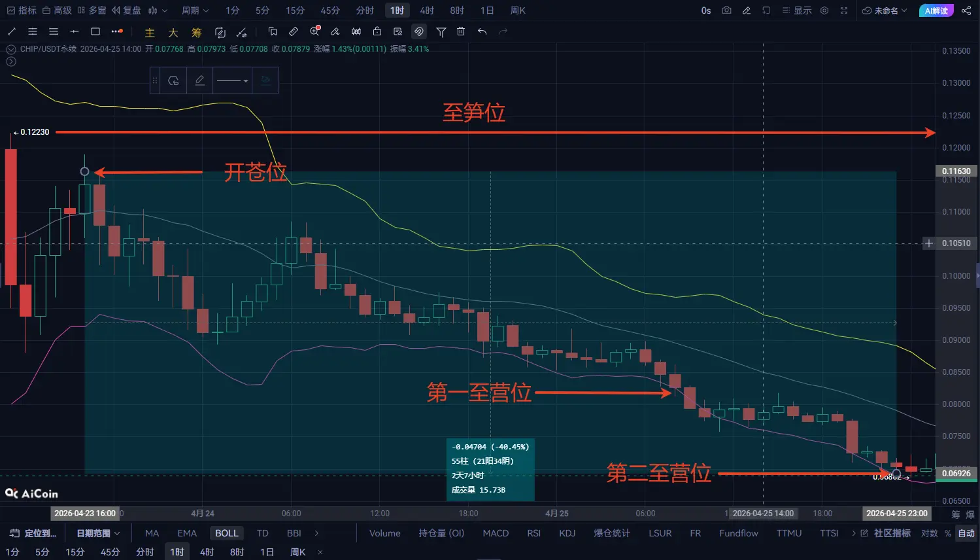The image size is (980, 560).
Task: Select the ruler measurement tool
Action: click(294, 31)
